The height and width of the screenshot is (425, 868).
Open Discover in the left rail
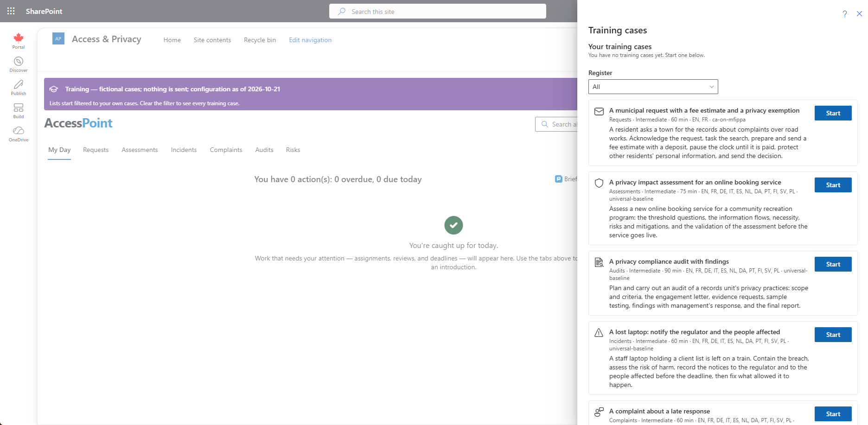click(19, 64)
